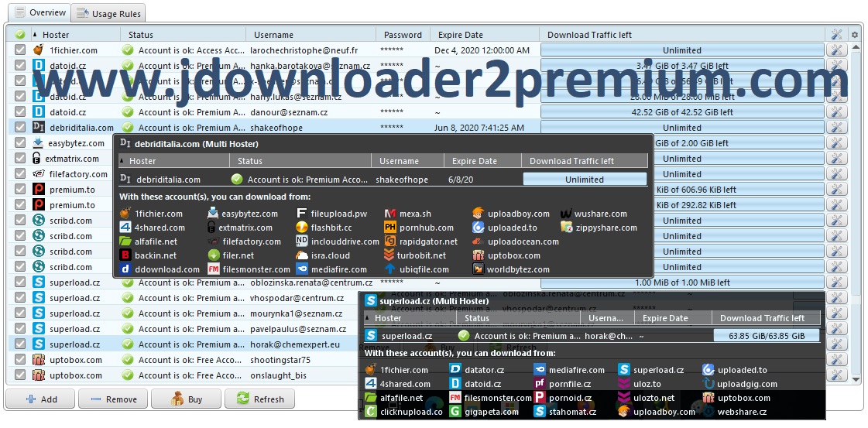This screenshot has width=868, height=428.
Task: Click 63.85 GiB traffic bar in superload tooltip
Action: (766, 336)
